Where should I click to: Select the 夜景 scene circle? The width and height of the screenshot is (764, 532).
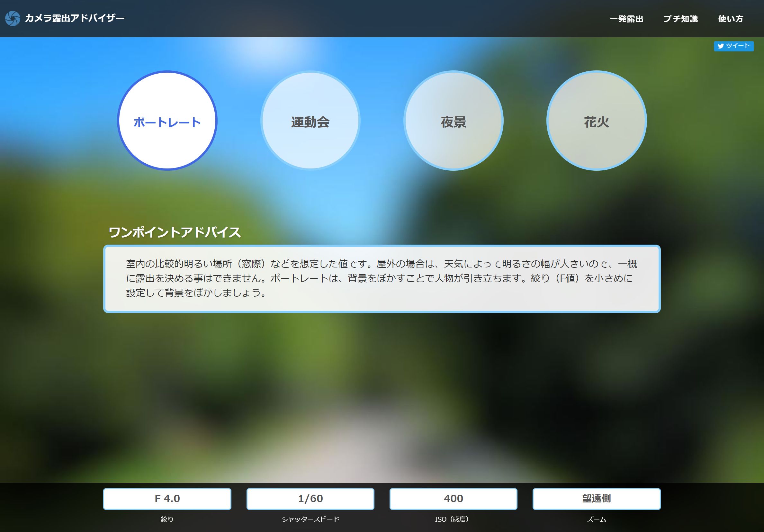(453, 121)
